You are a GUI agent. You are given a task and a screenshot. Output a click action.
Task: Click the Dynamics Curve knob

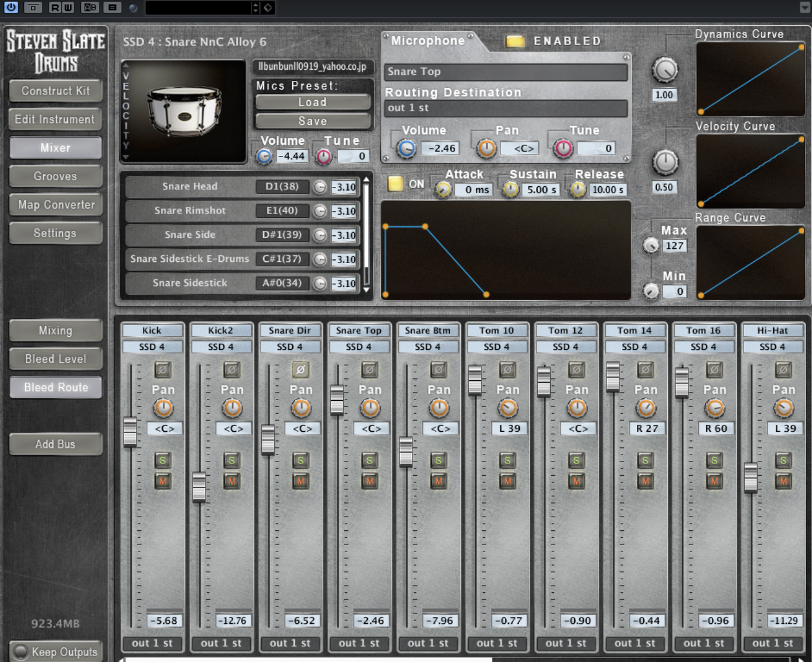click(x=665, y=70)
